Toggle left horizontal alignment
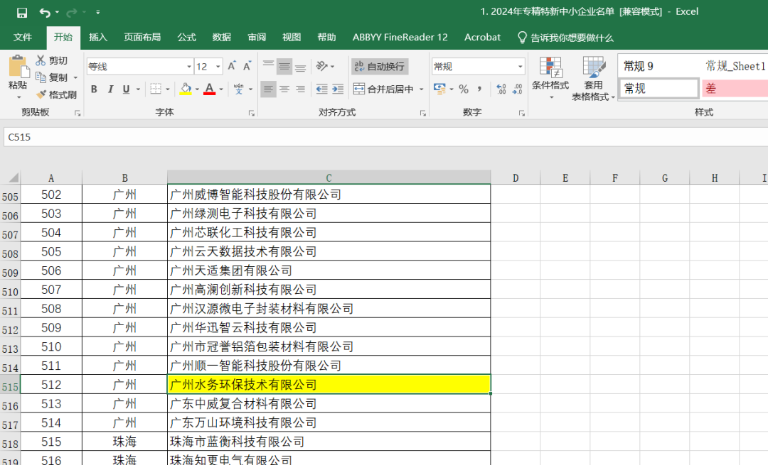768x465 pixels. pyautogui.click(x=268, y=89)
